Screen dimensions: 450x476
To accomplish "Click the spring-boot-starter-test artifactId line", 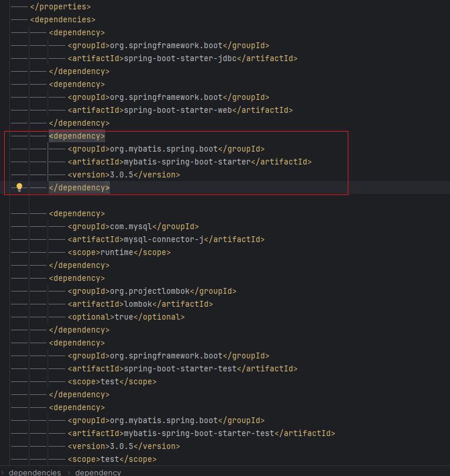I will pyautogui.click(x=183, y=369).
